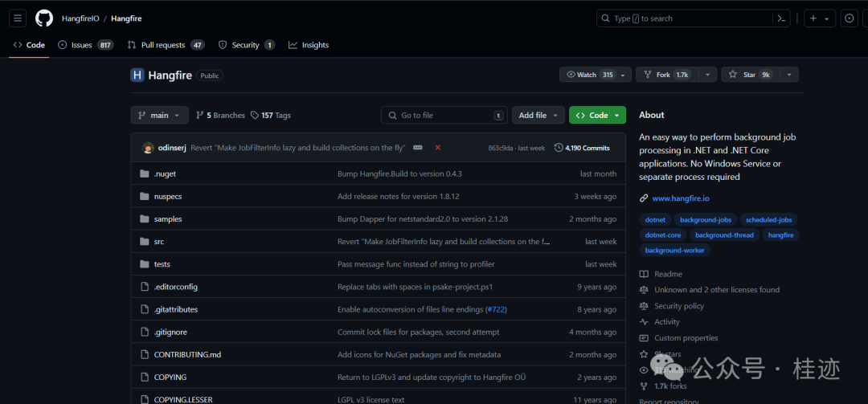Open the green Code dropdown
Screen dimensions: 868x404
tap(597, 115)
